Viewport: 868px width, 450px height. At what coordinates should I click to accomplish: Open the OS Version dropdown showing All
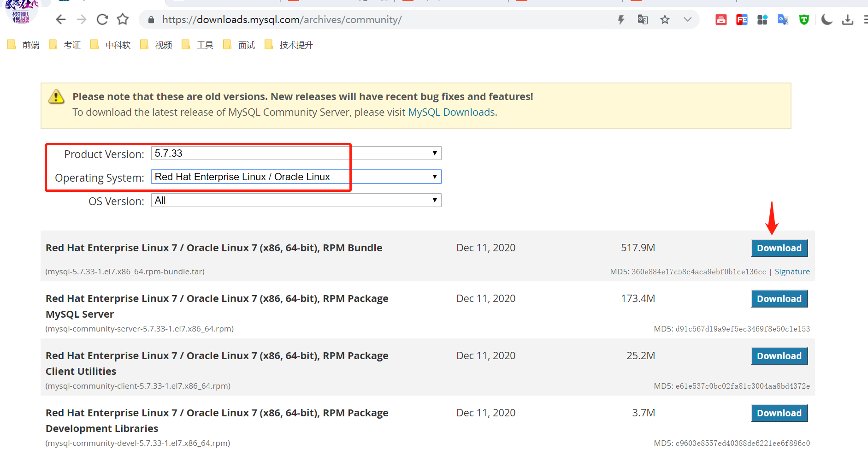point(296,200)
